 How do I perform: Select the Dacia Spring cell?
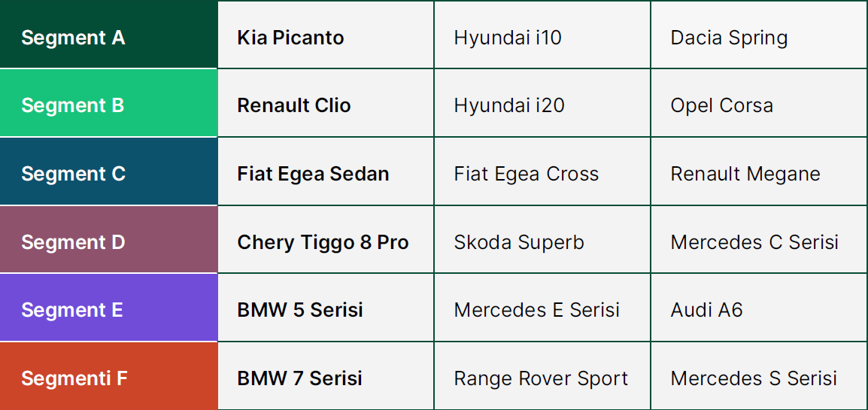pos(729,38)
